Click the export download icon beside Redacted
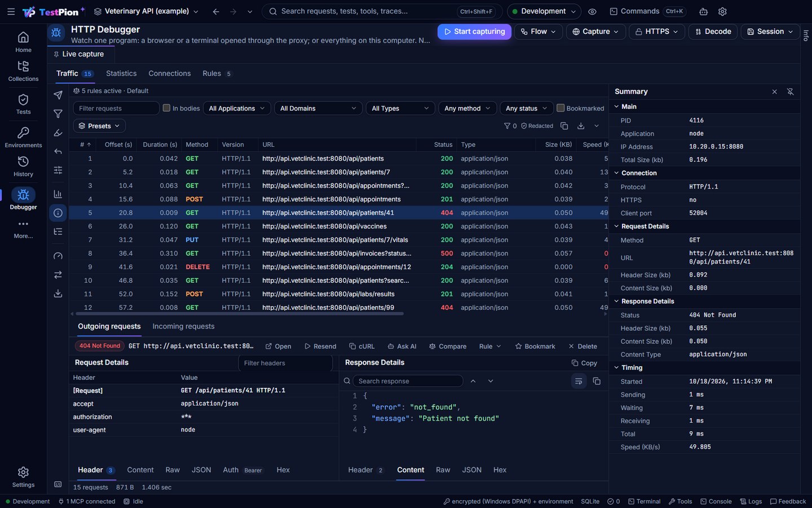Viewport: 812px width, 508px height. click(581, 126)
